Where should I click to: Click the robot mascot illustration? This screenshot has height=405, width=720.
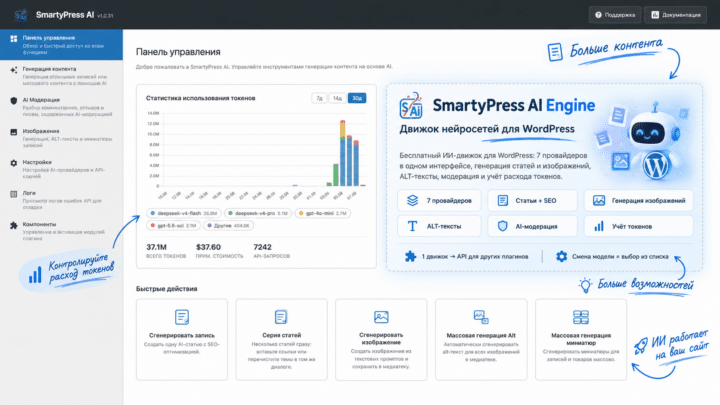tap(652, 141)
